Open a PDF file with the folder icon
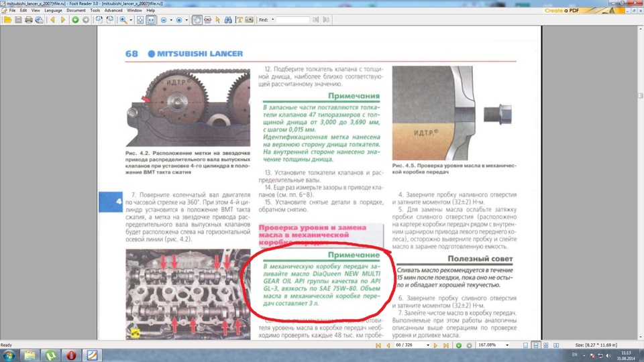Viewport: 644px width, 362px height. click(7, 19)
